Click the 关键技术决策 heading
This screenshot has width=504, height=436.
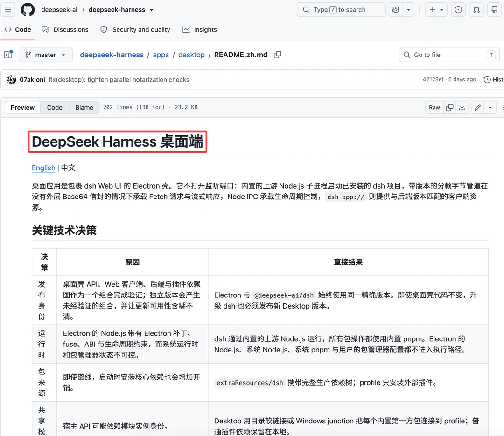click(64, 230)
